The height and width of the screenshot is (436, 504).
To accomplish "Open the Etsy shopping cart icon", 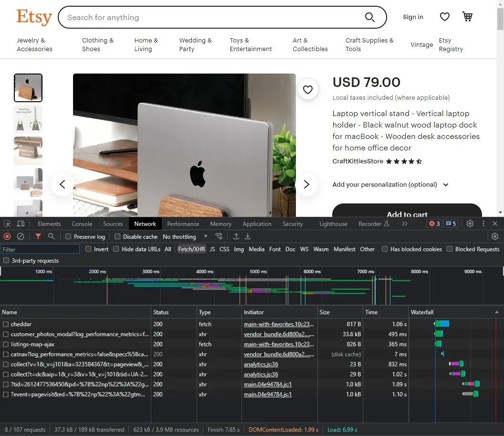I will coord(467,16).
